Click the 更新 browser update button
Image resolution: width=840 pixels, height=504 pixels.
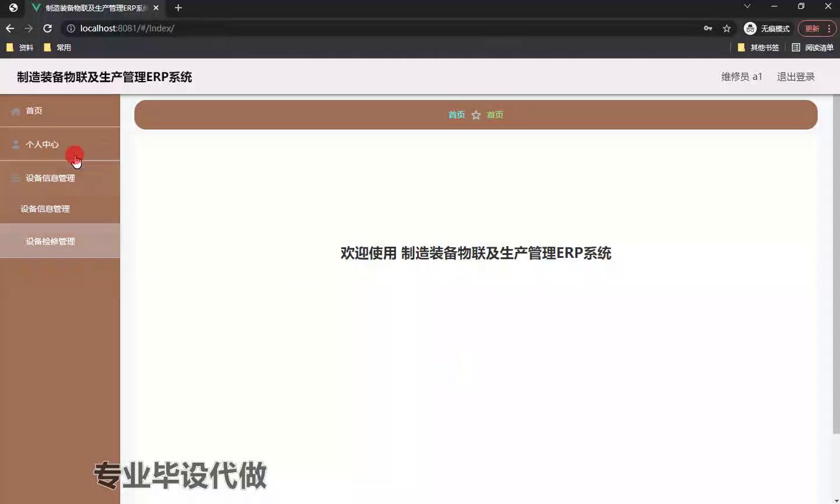(x=812, y=29)
